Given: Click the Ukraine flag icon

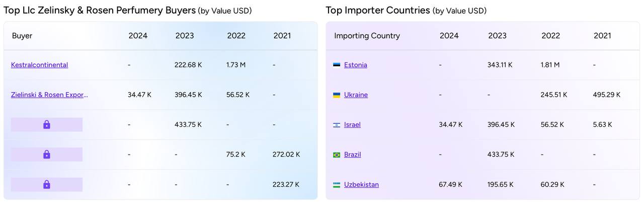Looking at the screenshot, I should pos(337,95).
